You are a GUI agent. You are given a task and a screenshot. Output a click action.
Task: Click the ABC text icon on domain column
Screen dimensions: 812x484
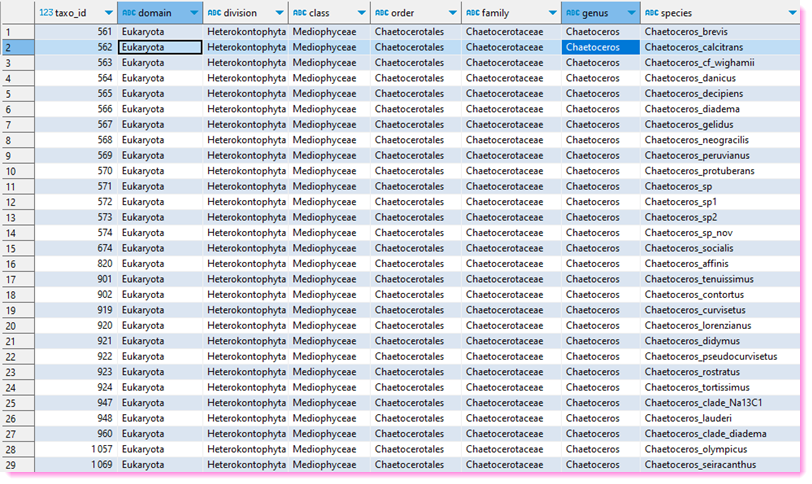129,13
